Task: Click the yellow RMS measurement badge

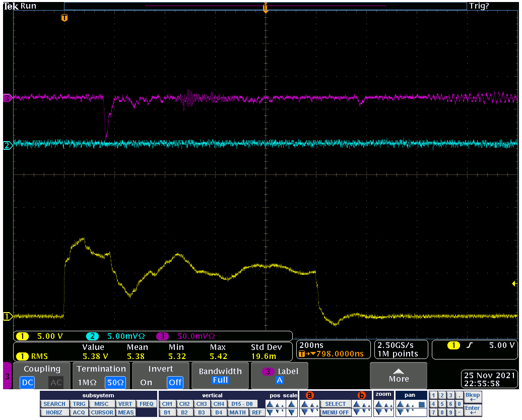Action: point(32,356)
